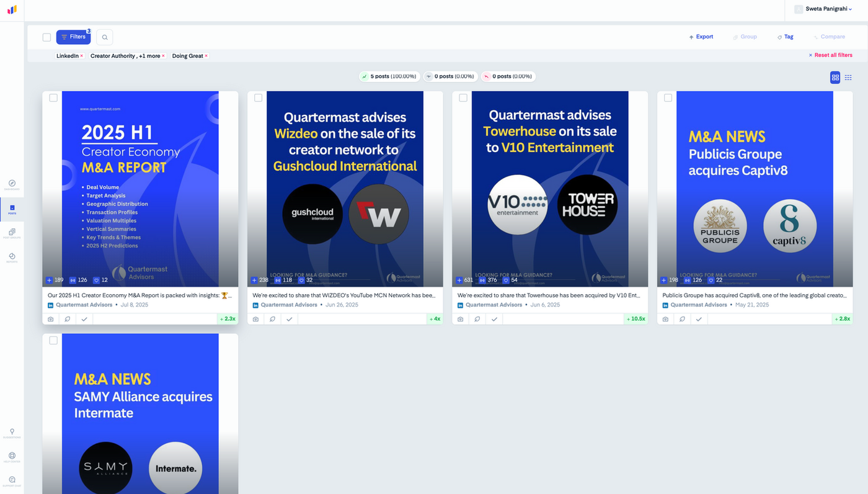868x494 pixels.
Task: Open the Suggestions lightbulb icon
Action: pyautogui.click(x=12, y=433)
